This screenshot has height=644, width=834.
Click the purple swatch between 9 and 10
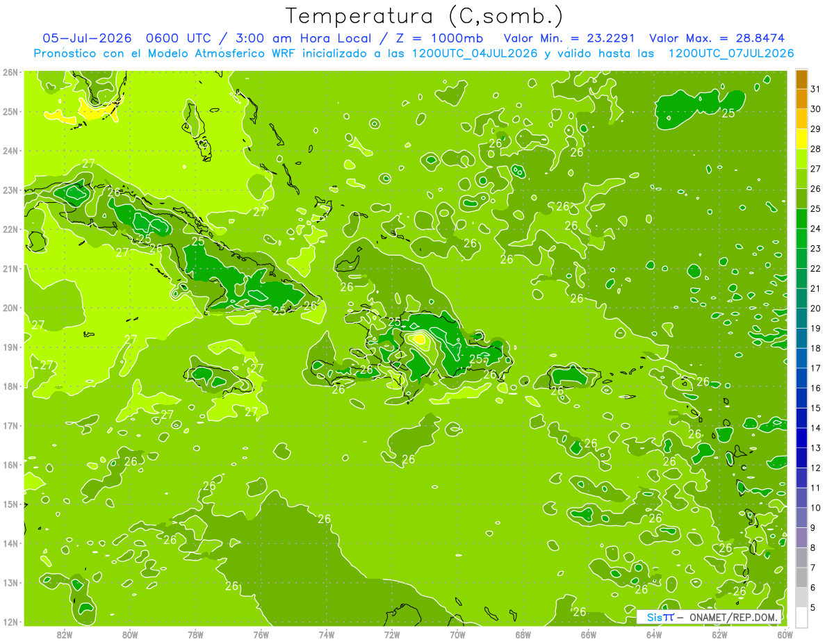pyautogui.click(x=801, y=518)
